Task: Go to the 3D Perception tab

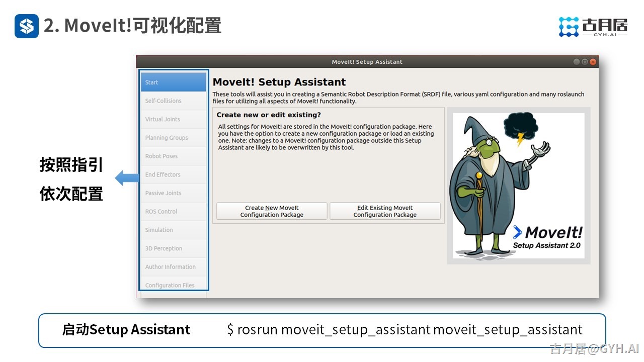Action: coord(174,248)
